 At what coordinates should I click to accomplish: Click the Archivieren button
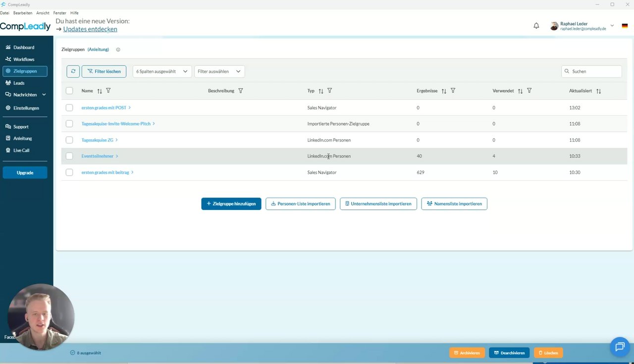tap(467, 353)
